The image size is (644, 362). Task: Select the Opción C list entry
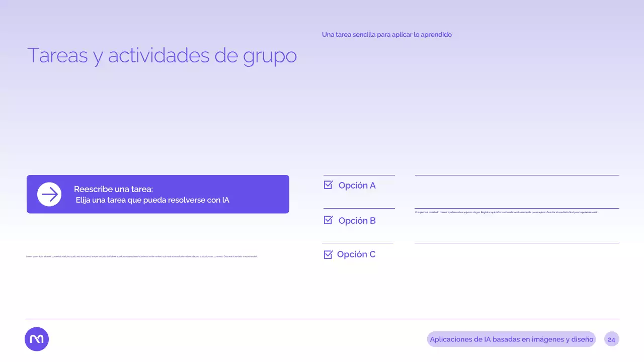356,254
